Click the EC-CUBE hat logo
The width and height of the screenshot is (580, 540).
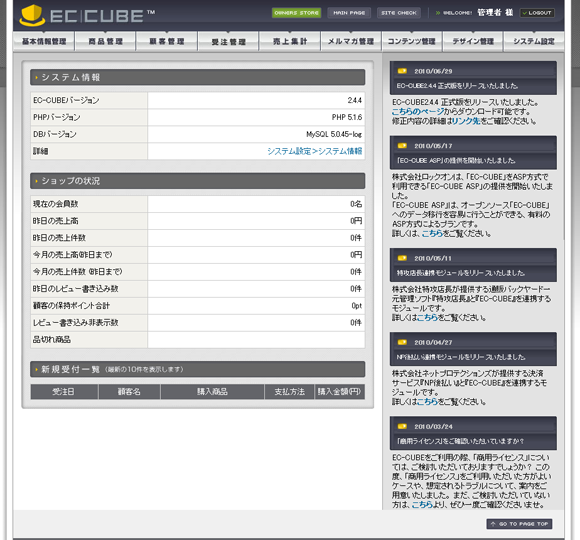point(32,16)
